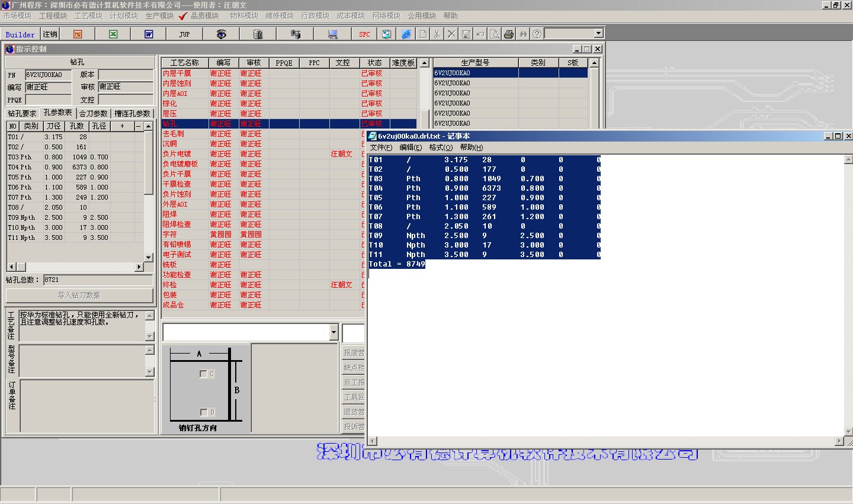Select the T10 Npth drill row
853x504 pixels.
click(75, 227)
